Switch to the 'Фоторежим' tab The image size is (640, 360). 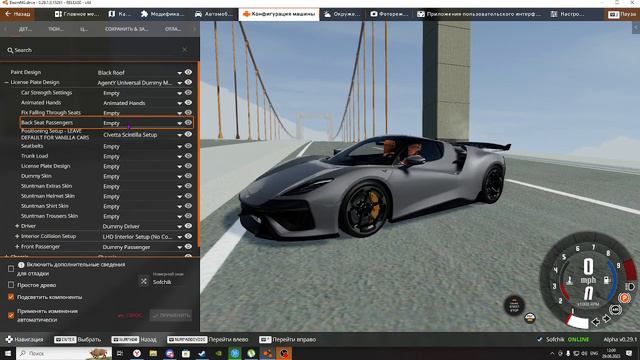coord(389,14)
